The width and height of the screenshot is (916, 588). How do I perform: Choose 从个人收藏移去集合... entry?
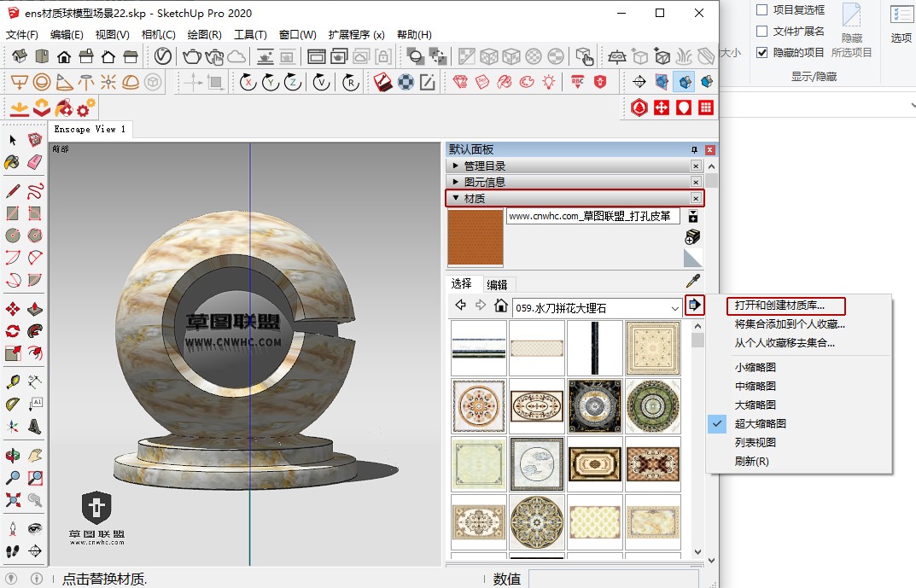pos(785,343)
